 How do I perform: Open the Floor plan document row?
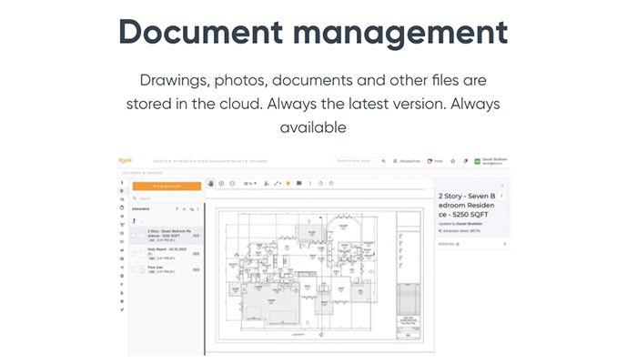(167, 269)
